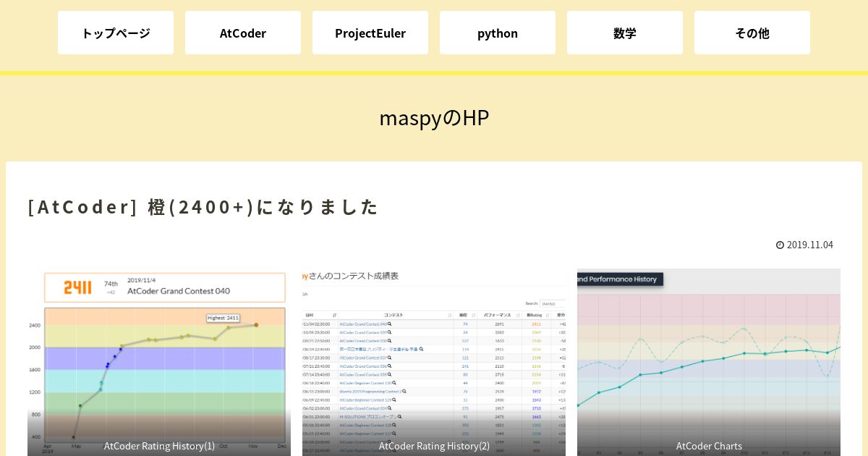
Task: Click the AtCoder Grand Contest 040 heading text
Action: tap(179, 291)
